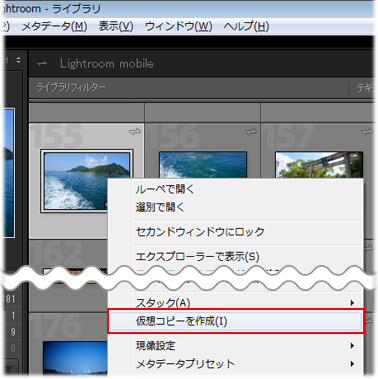Click the Lightroom mobile sync arrows icon
Screen dimensions: 378x379
42,63
